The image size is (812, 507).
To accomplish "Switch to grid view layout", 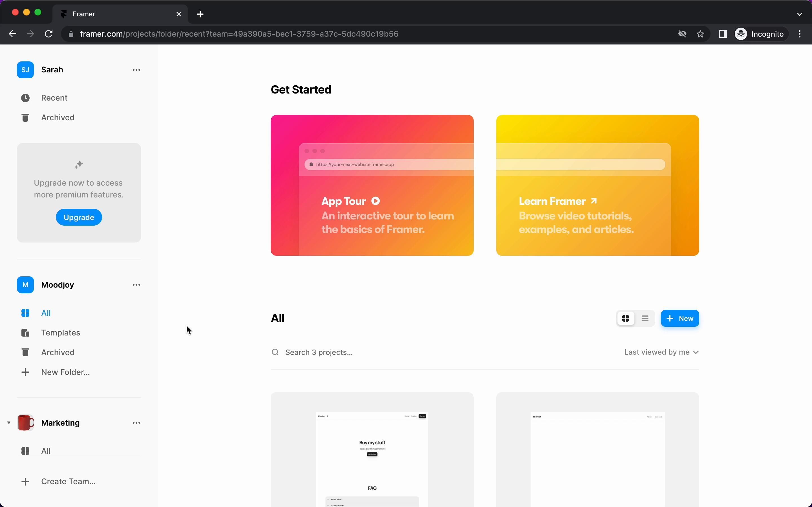I will pyautogui.click(x=625, y=318).
